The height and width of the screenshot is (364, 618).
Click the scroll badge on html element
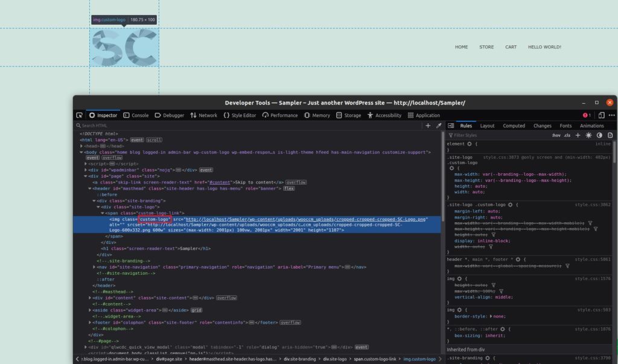(154, 140)
